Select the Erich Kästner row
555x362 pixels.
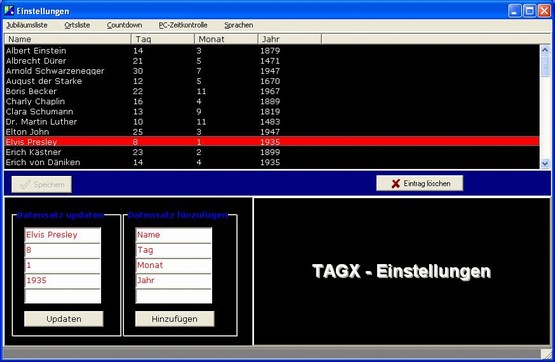point(271,152)
